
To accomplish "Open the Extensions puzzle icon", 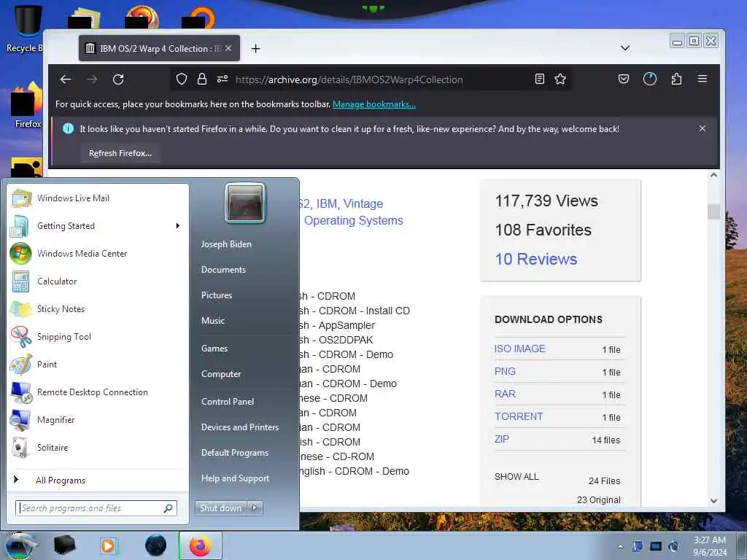I will [x=676, y=79].
